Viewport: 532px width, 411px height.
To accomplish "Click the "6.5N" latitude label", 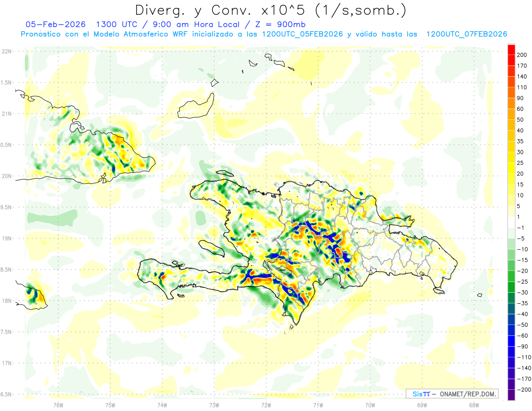I will pyautogui.click(x=7, y=394).
